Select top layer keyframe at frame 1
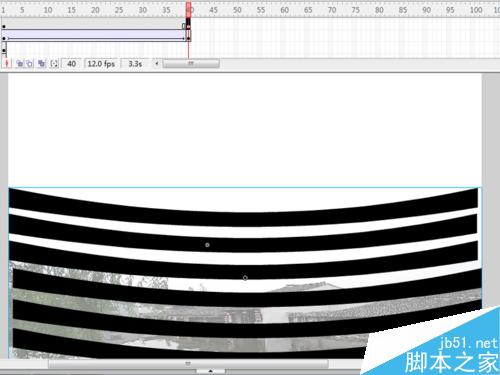 pyautogui.click(x=4, y=26)
